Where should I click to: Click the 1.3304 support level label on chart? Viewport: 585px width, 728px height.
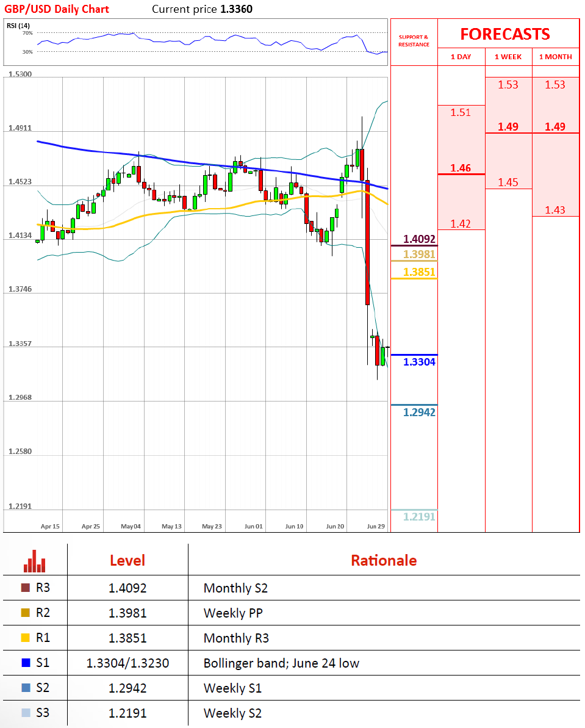point(420,362)
